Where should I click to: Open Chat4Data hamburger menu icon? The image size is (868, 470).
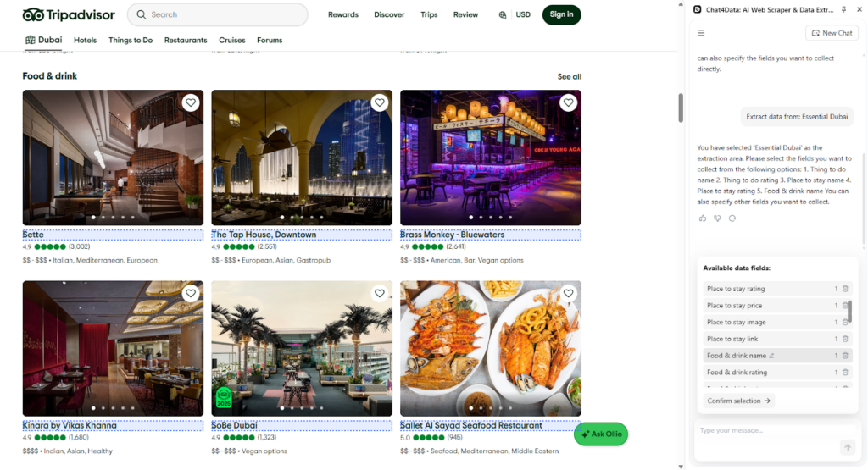click(x=701, y=33)
